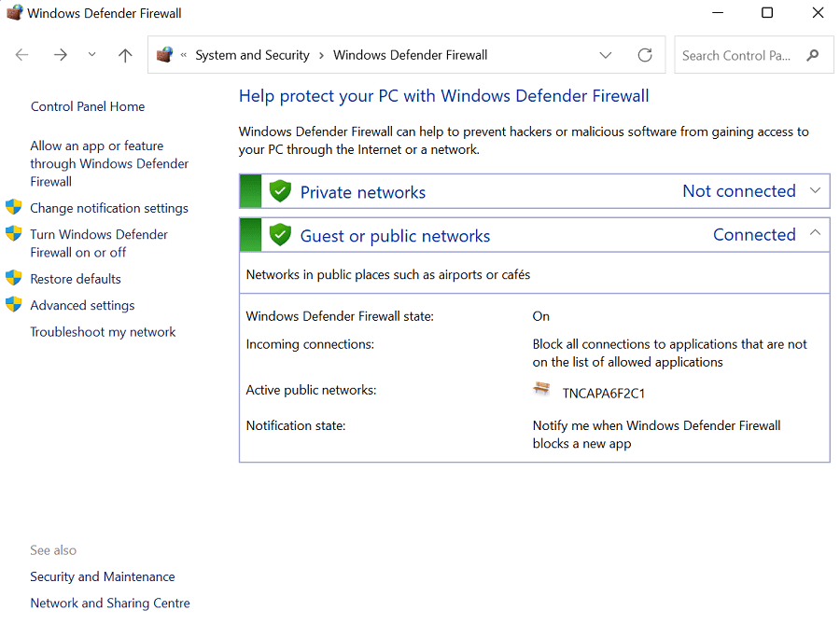Click the Search Control Panel field
The width and height of the screenshot is (840, 624).
point(737,55)
